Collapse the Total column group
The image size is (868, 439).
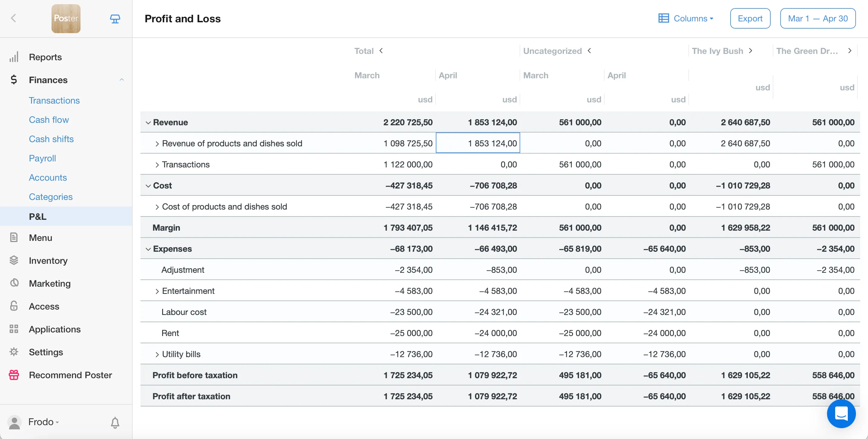click(x=381, y=51)
